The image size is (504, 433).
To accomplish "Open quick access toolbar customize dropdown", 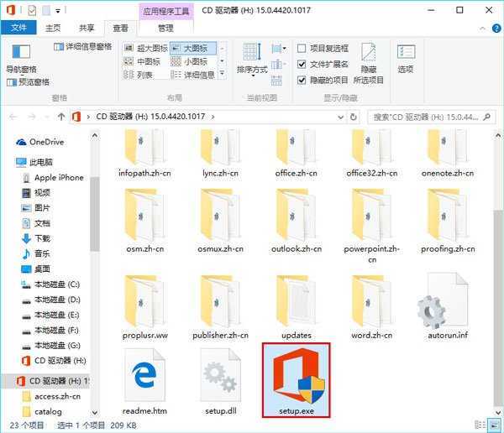I will pos(58,11).
